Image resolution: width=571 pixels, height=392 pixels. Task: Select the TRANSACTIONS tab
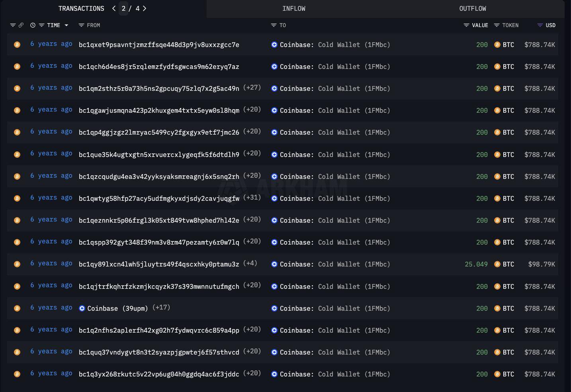pos(81,8)
